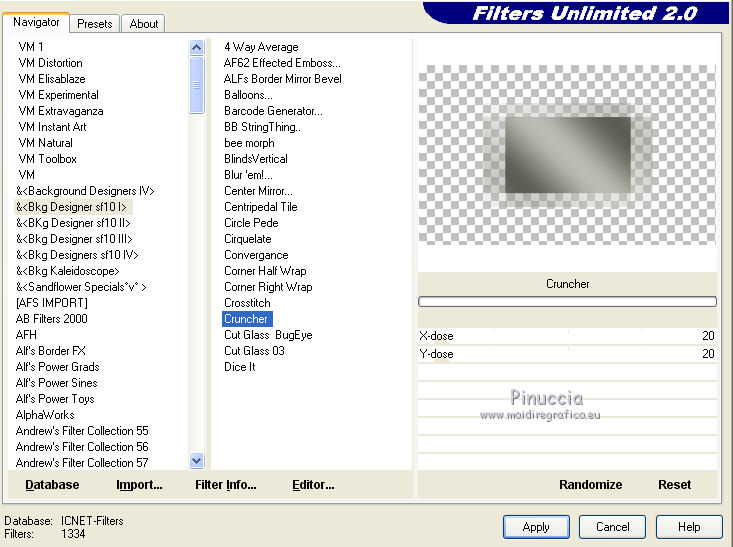Screen dimensions: 733x547
Task: Reset the filter parameters
Action: [675, 485]
